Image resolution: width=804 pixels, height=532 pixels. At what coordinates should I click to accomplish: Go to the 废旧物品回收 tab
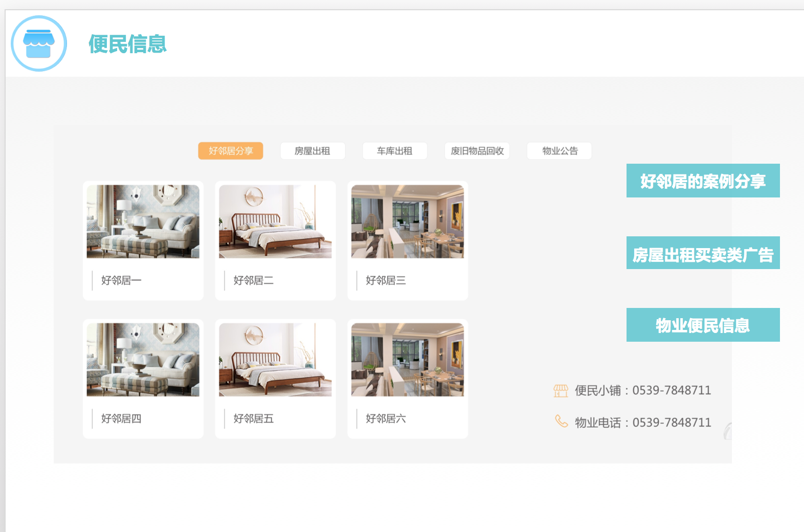click(x=477, y=151)
